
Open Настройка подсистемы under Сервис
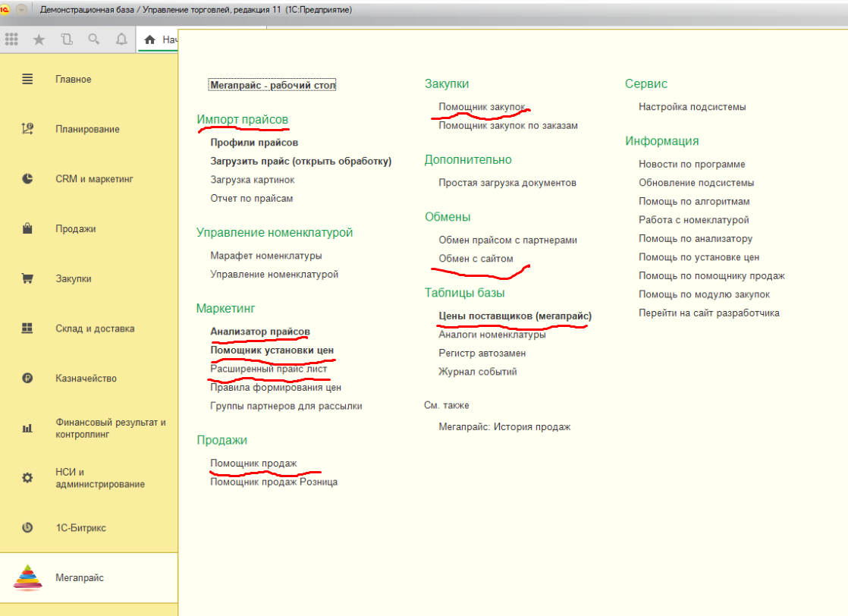[692, 107]
